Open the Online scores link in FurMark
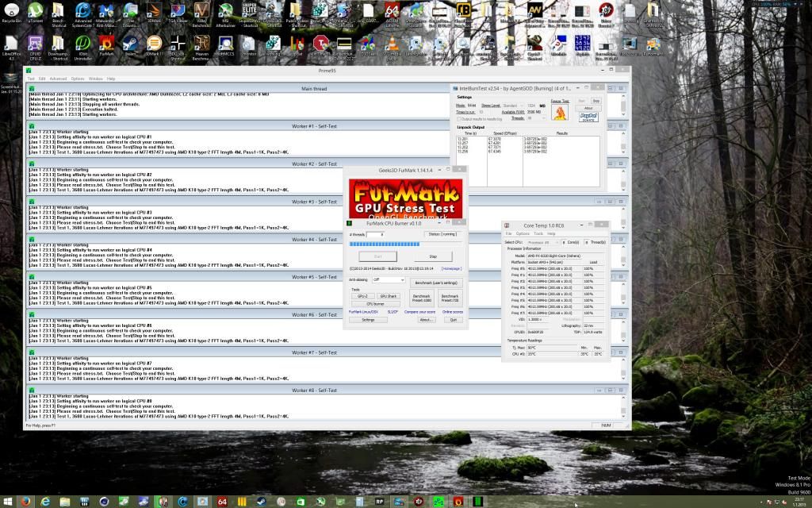Screen dimensions: 812x508 click(452, 312)
